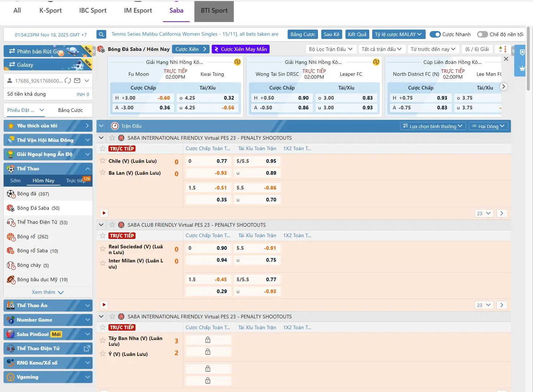Click the play stream icon under Chile match
The width and height of the screenshot is (533, 392).
(x=104, y=213)
